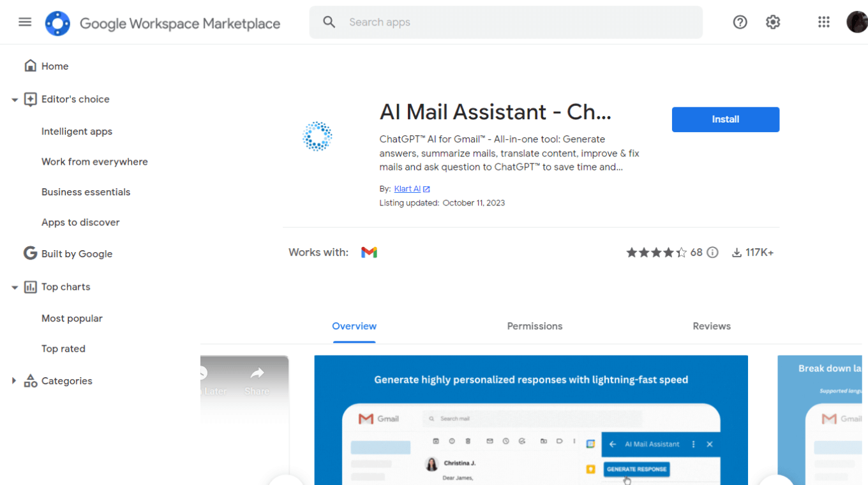
Task: Open the settings gear icon
Action: [773, 22]
